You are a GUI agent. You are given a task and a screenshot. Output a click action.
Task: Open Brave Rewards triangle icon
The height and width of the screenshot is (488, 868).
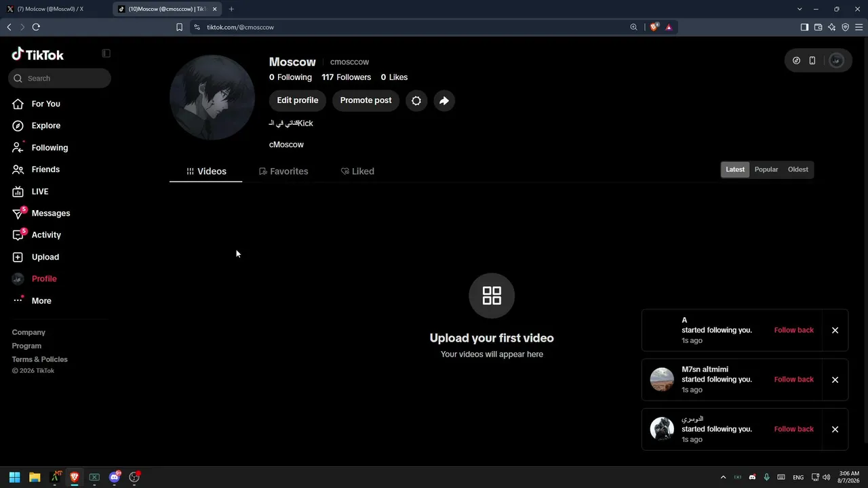pos(669,27)
